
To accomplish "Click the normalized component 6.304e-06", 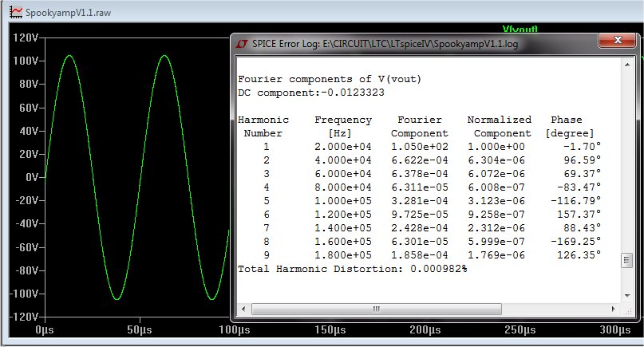I will click(x=496, y=160).
